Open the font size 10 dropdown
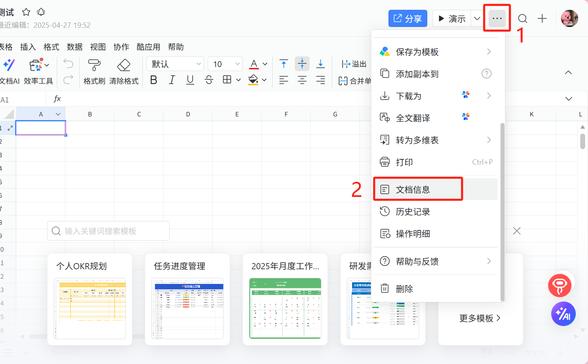Screen dimensions: 588x364 225,64
